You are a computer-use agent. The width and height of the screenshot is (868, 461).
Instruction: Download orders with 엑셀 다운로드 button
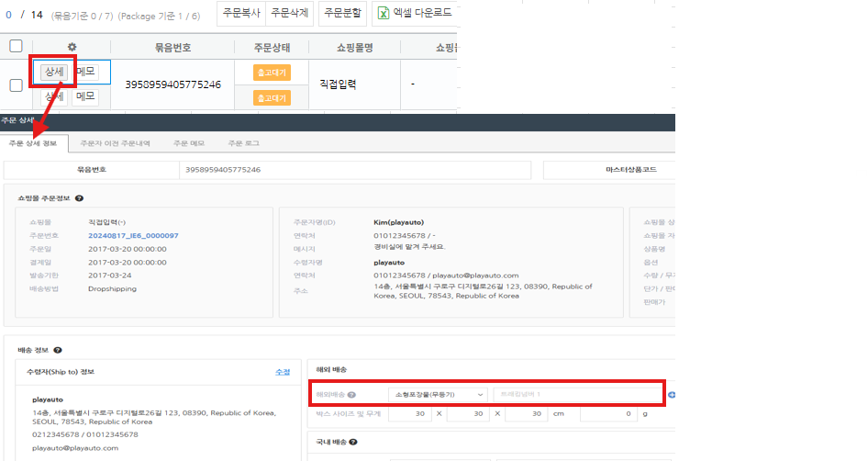pyautogui.click(x=414, y=13)
